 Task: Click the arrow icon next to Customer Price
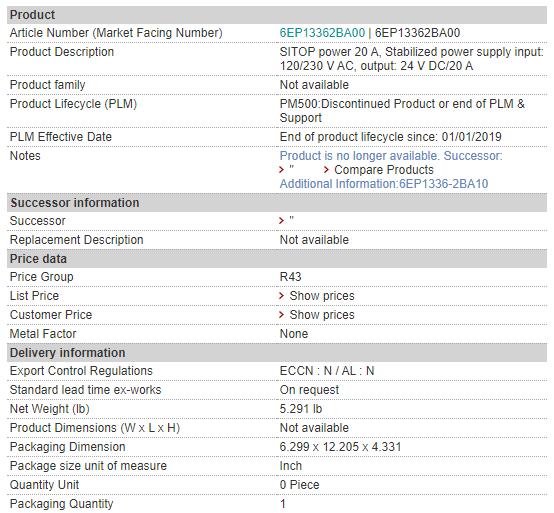[x=282, y=314]
